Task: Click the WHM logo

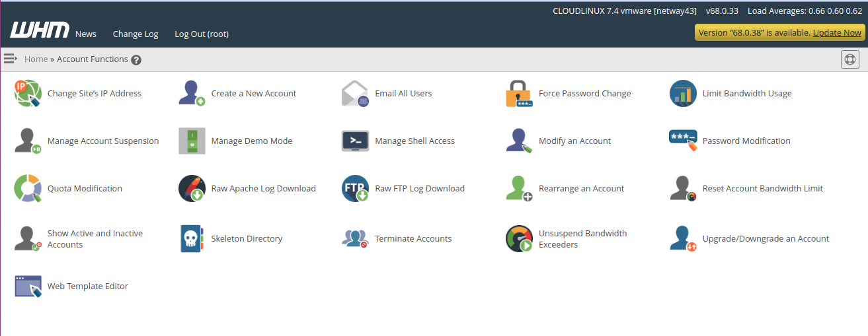Action: pyautogui.click(x=40, y=30)
